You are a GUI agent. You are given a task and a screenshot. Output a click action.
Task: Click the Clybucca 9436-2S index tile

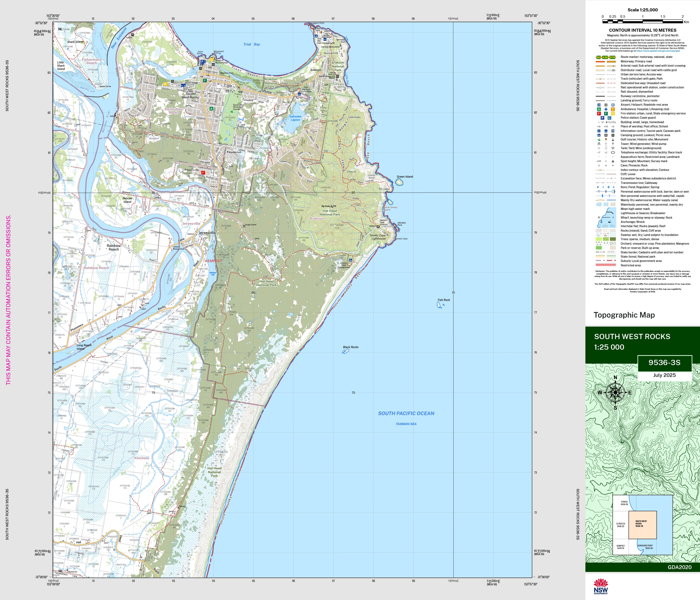621,525
